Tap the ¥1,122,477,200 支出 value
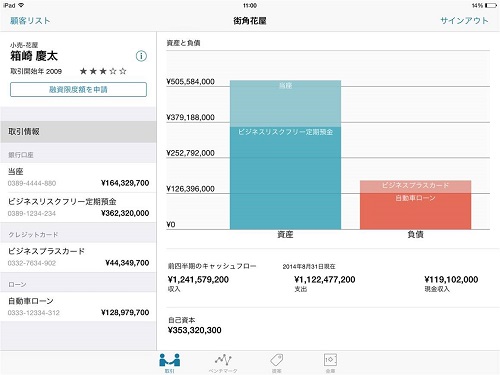This screenshot has height=375, width=500. pyautogui.click(x=324, y=280)
